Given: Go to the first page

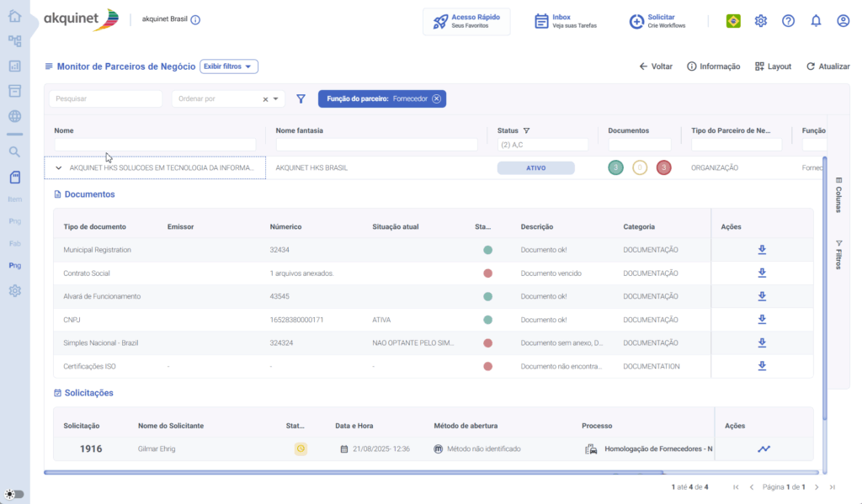Looking at the screenshot, I should click(736, 487).
